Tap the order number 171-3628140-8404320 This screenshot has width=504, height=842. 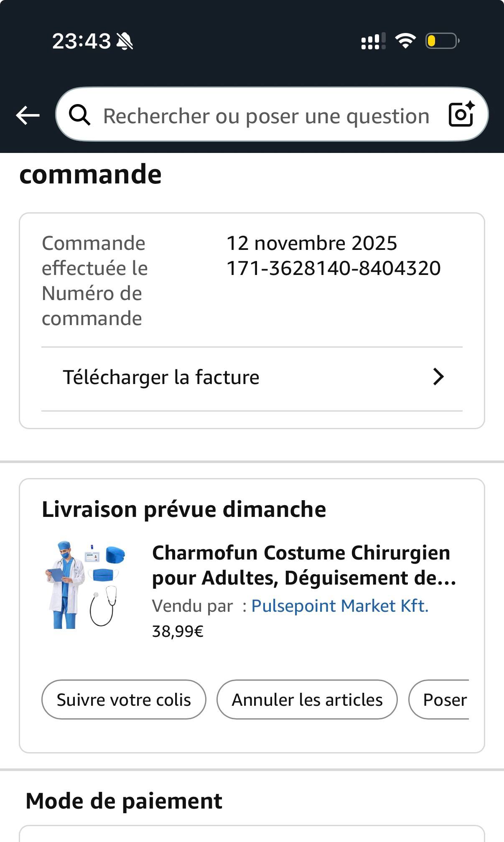tap(333, 268)
